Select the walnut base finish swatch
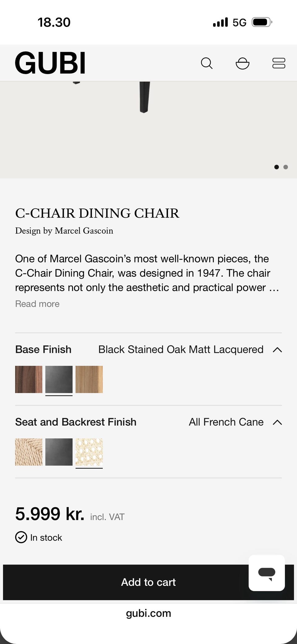 [29, 379]
